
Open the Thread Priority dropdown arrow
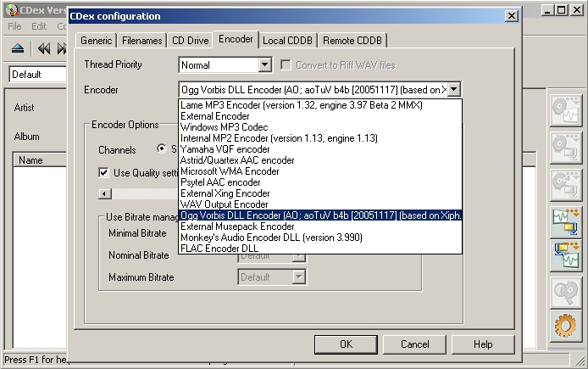(264, 65)
